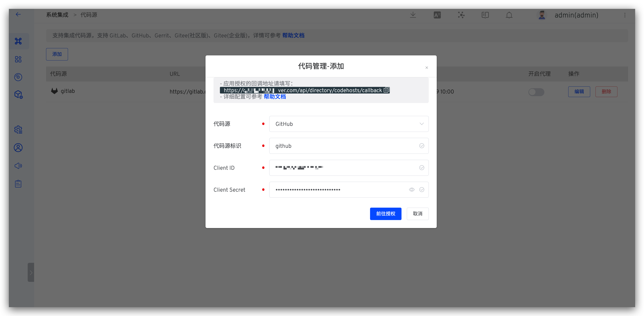Select the system integration icon in the sidebar
This screenshot has height=316, width=644.
pos(18,41)
